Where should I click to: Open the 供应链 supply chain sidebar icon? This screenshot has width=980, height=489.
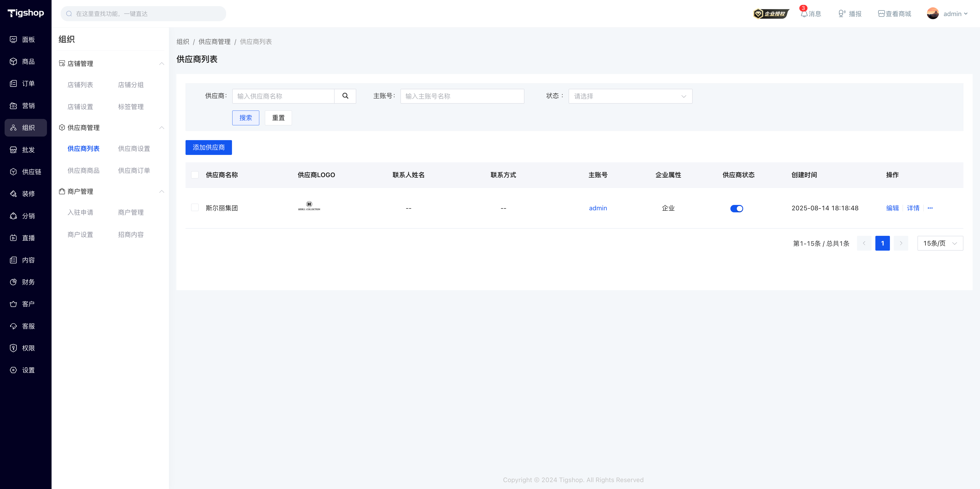click(x=13, y=172)
